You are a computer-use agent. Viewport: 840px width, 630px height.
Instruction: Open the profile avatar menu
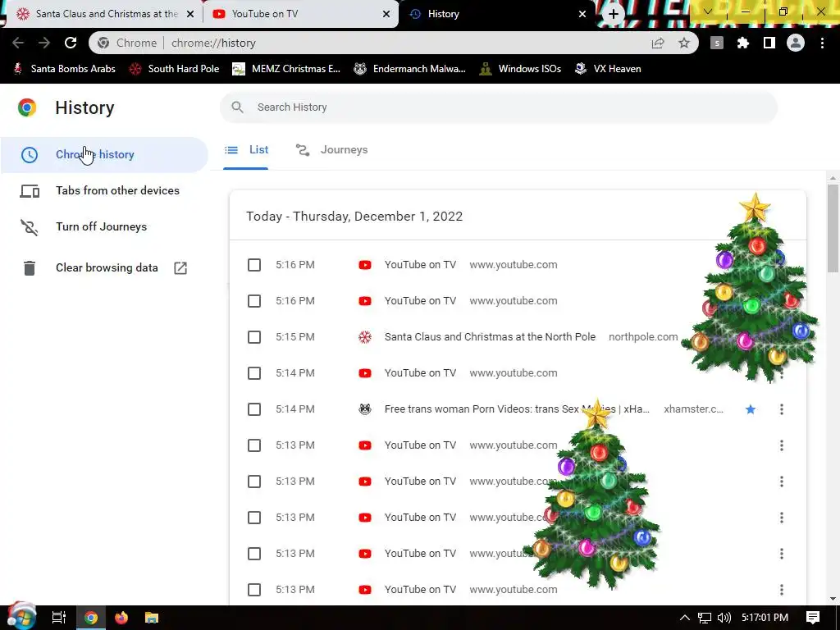pos(796,43)
